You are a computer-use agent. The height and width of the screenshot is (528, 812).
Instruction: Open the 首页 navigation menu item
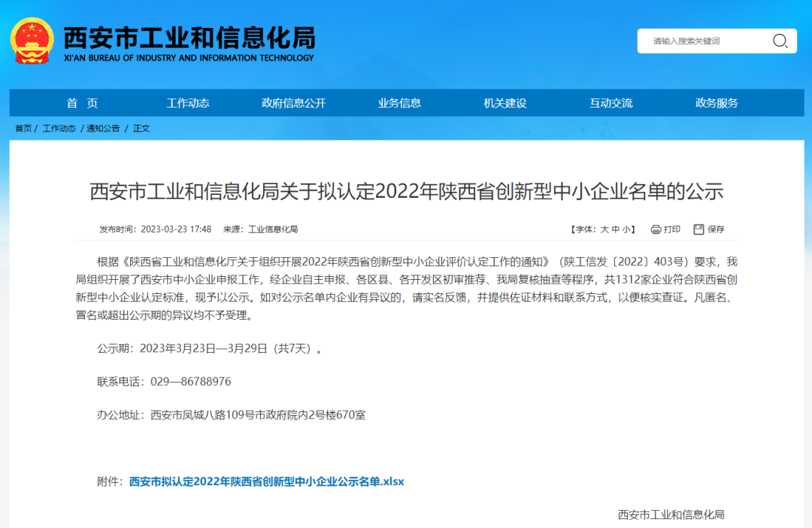pos(82,103)
